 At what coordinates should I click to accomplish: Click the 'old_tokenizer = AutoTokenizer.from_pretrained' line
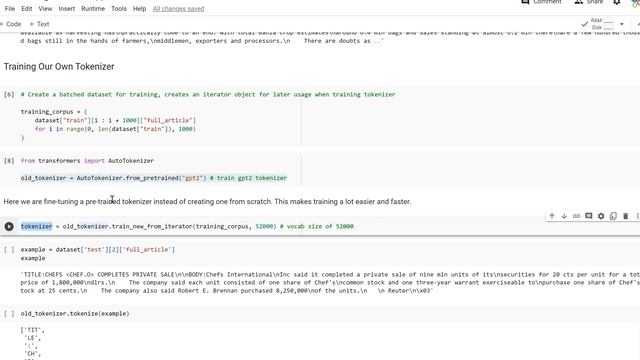click(x=154, y=178)
